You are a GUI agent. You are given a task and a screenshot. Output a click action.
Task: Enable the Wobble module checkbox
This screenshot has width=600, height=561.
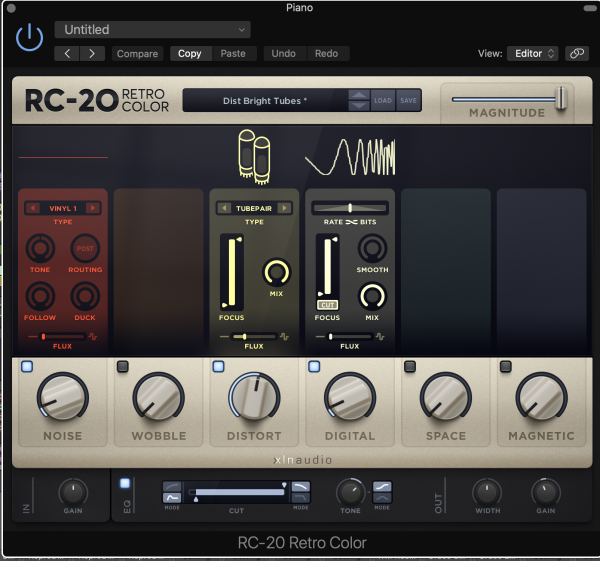coord(123,367)
